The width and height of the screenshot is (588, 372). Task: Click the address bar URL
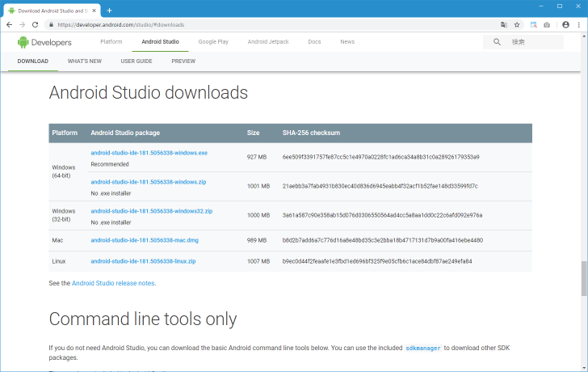click(x=121, y=25)
